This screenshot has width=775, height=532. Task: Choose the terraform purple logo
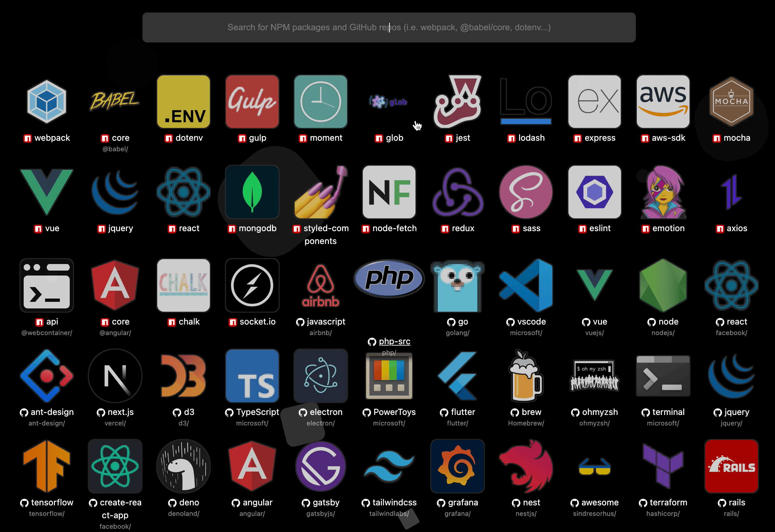[663, 466]
